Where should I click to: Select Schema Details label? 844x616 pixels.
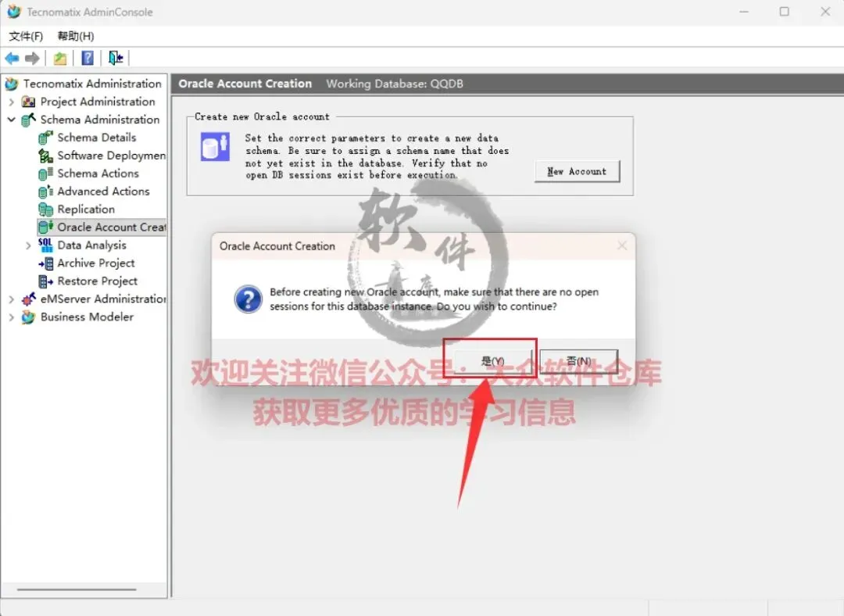(x=97, y=138)
